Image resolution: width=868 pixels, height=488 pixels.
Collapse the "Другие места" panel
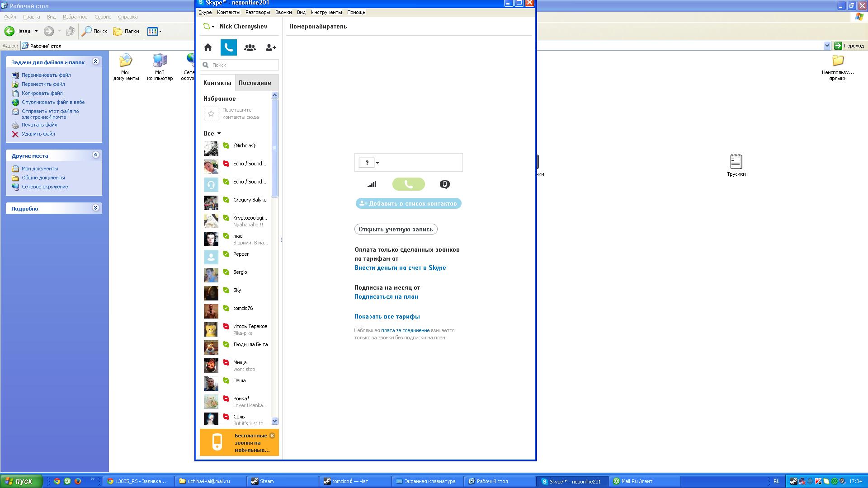pos(95,155)
